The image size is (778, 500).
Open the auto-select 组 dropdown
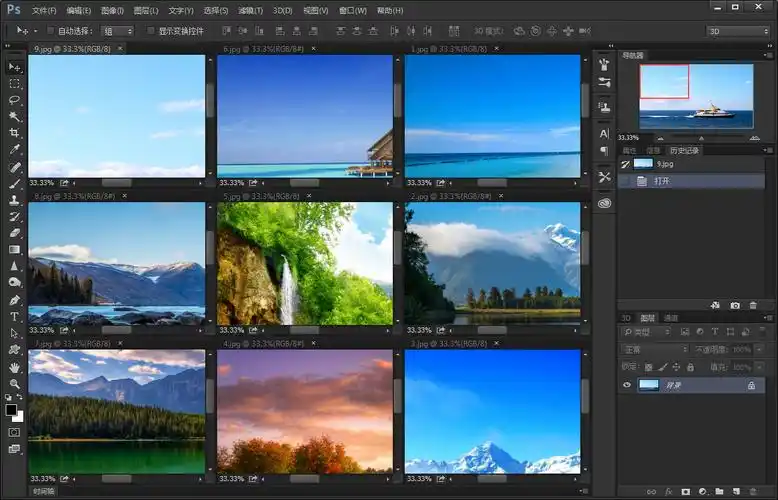[117, 31]
